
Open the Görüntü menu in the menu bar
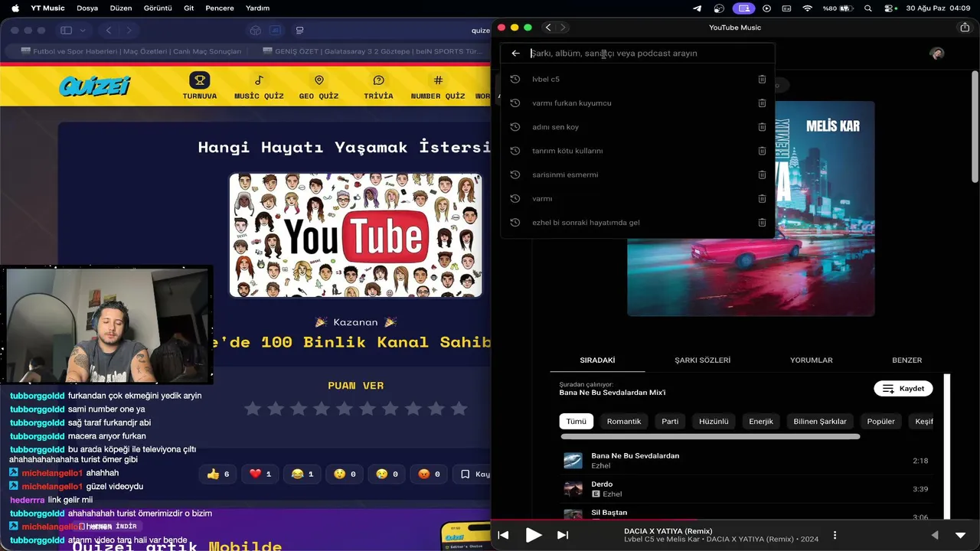tap(158, 8)
